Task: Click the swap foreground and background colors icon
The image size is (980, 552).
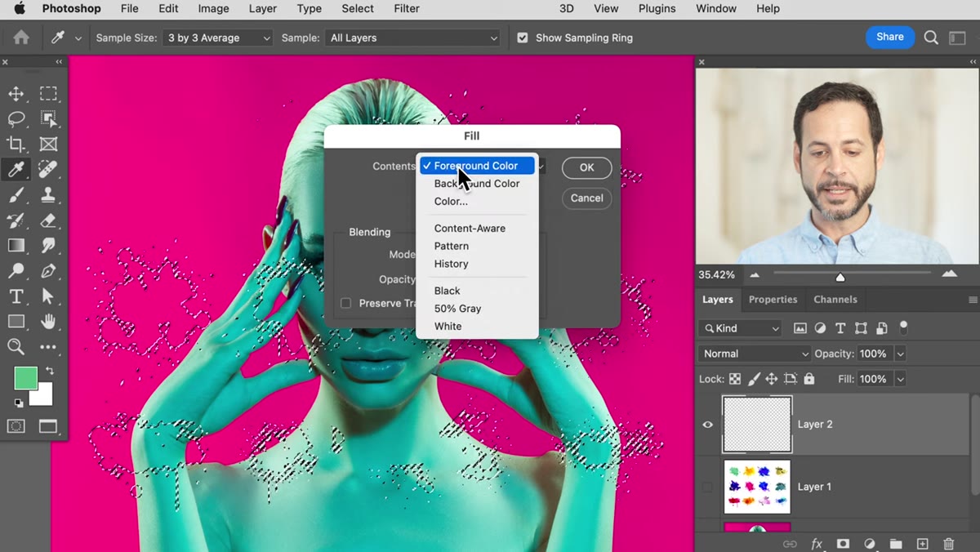Action: pyautogui.click(x=50, y=372)
